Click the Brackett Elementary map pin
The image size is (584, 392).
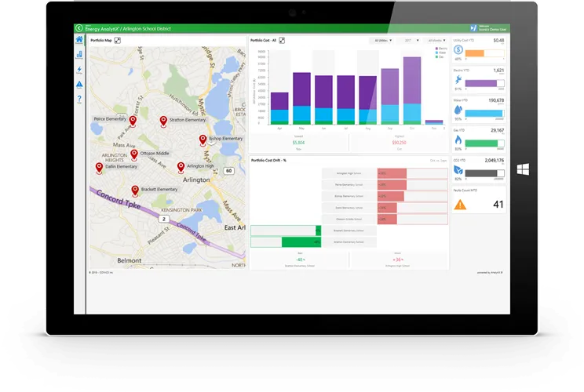pos(135,191)
